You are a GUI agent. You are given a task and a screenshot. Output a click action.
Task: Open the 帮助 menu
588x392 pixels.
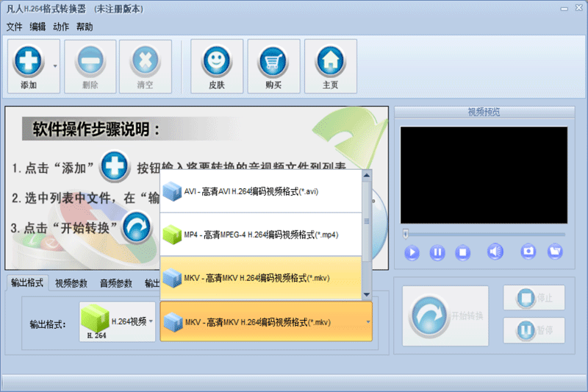tap(85, 27)
